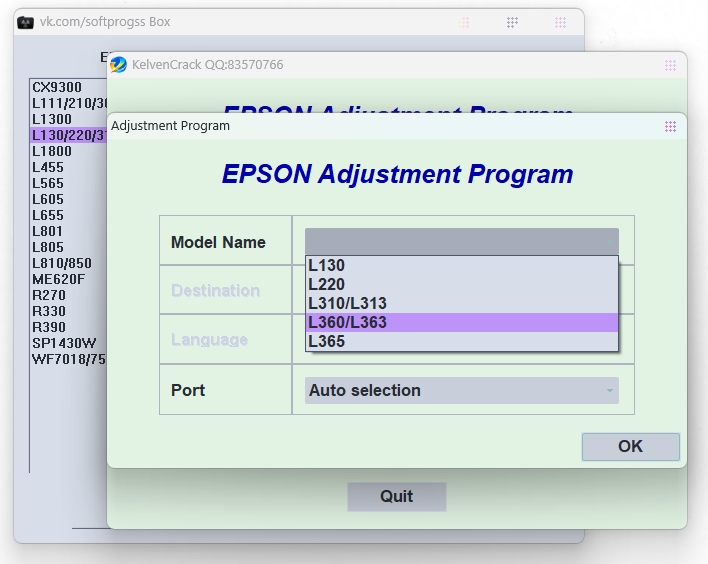Select L801 in softprogss Box list
This screenshot has height=564, width=708.
pos(69,231)
